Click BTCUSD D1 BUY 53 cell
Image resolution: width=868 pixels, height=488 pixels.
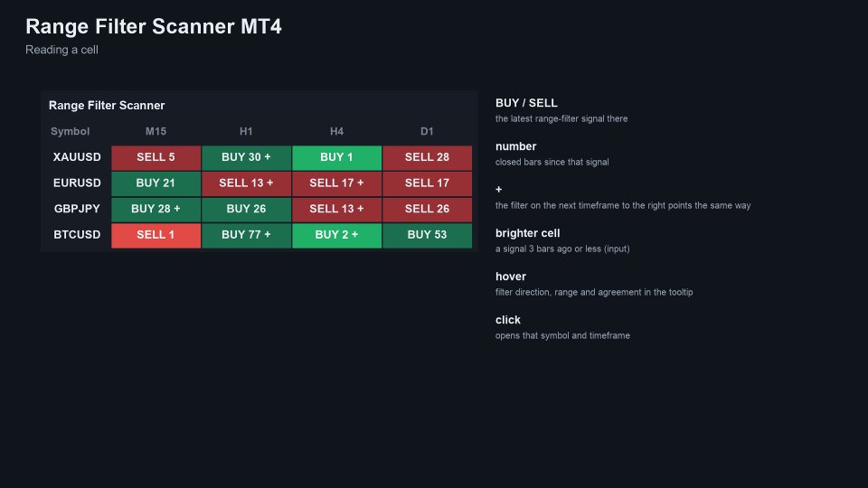427,236
